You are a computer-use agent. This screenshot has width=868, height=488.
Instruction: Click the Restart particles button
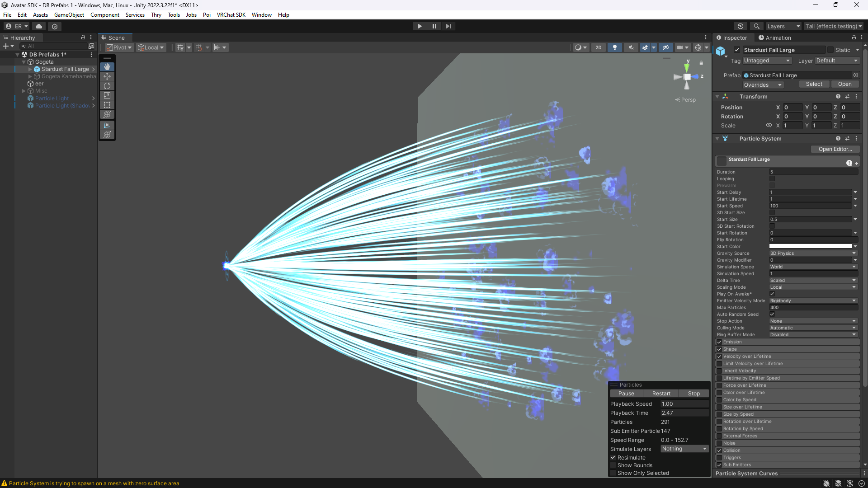[x=661, y=394]
